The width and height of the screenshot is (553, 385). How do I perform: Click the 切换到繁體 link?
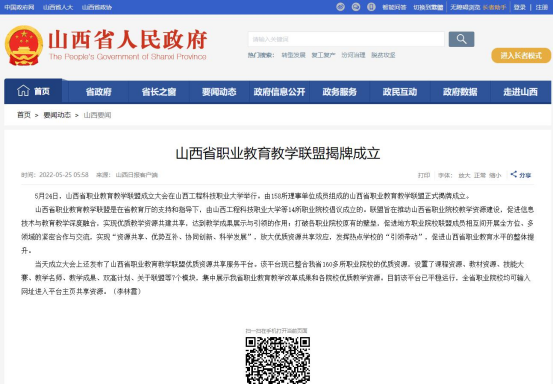tap(428, 7)
